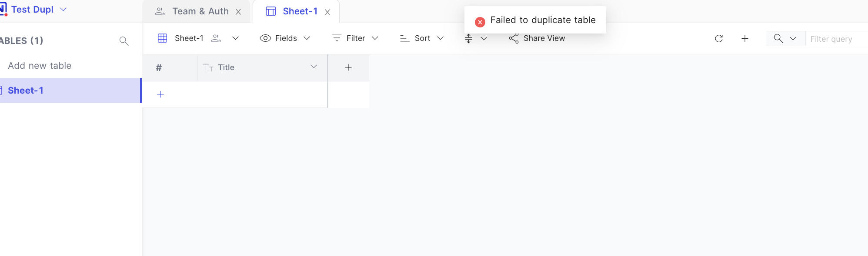Click Add new table in the sidebar
The image size is (868, 256).
[x=39, y=65]
